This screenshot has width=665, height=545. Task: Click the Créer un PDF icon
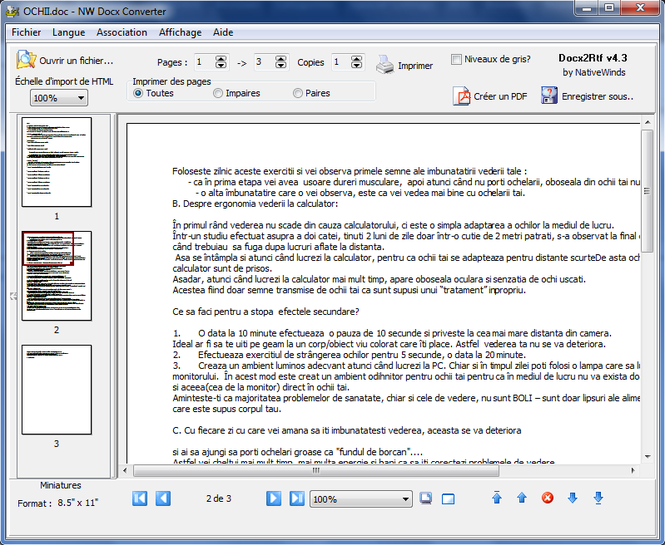[x=461, y=96]
